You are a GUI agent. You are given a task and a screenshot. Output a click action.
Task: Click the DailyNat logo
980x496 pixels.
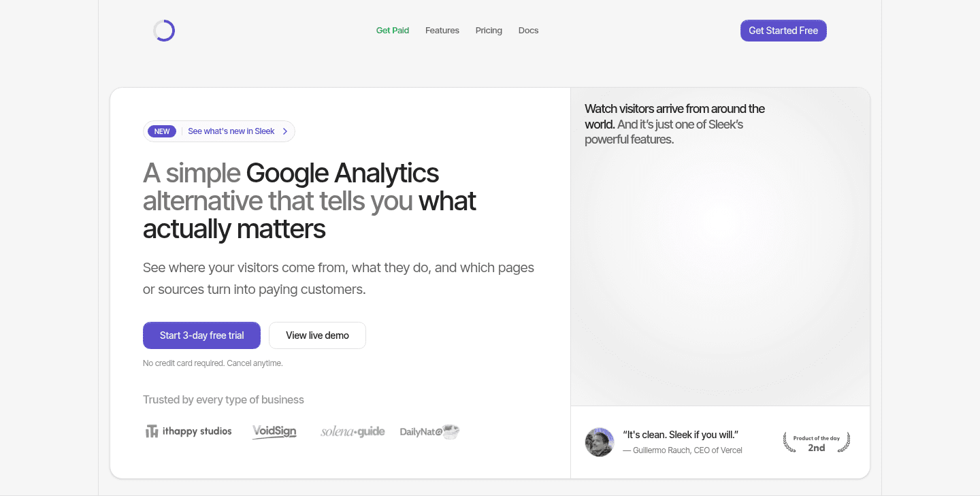click(x=430, y=431)
